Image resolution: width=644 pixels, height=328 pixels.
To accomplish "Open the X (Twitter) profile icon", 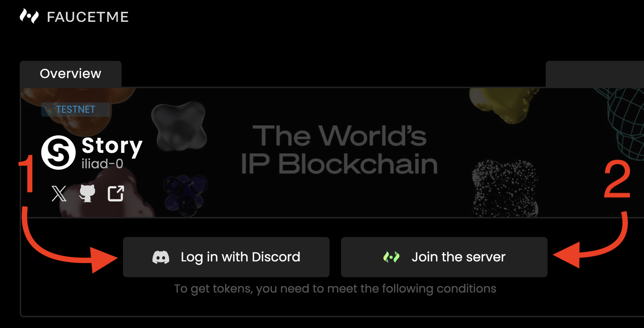I will [59, 194].
